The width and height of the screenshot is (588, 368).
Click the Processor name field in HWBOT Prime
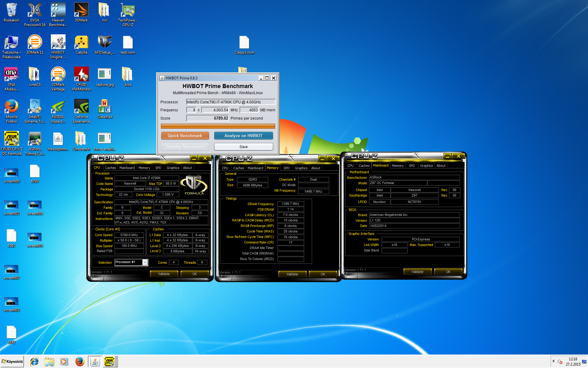(x=231, y=102)
